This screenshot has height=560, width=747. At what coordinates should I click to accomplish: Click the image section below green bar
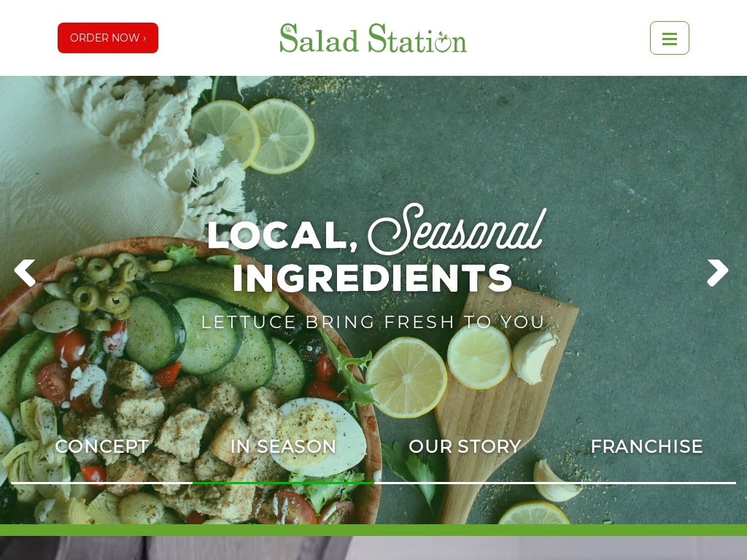pos(373,548)
